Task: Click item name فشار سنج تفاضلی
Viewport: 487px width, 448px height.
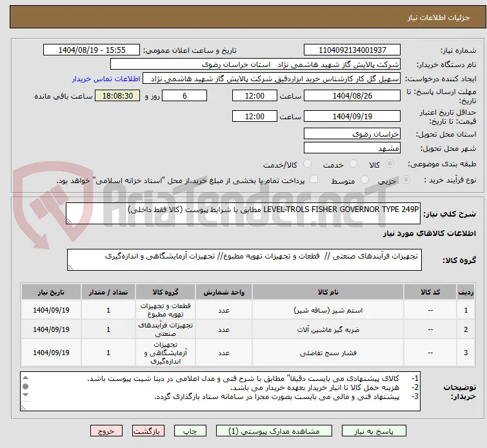Action: 328,353
